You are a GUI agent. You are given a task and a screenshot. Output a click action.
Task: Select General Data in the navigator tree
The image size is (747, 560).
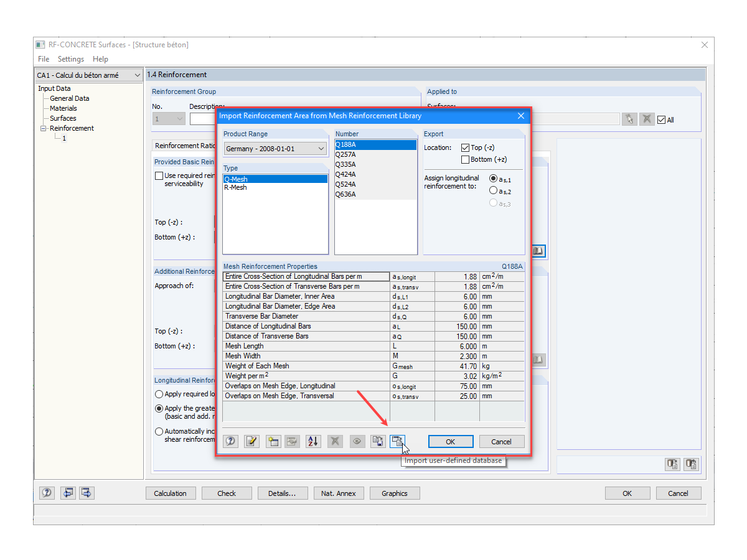(x=70, y=98)
